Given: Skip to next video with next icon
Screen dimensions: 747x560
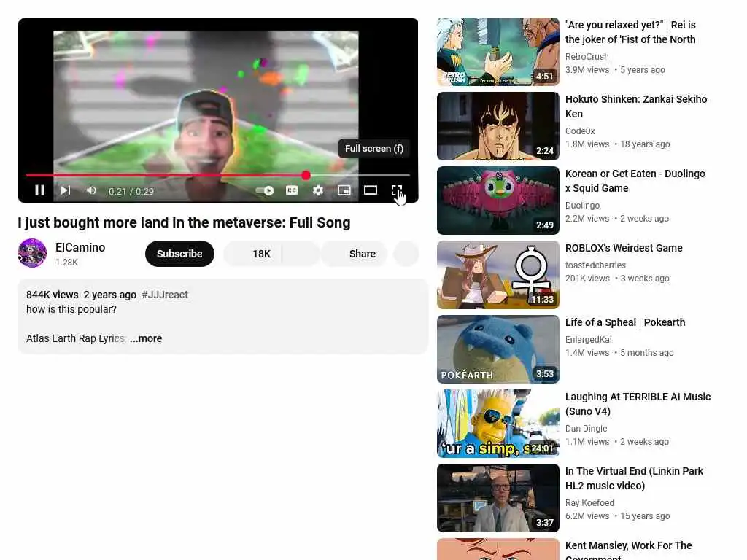Looking at the screenshot, I should (x=66, y=190).
